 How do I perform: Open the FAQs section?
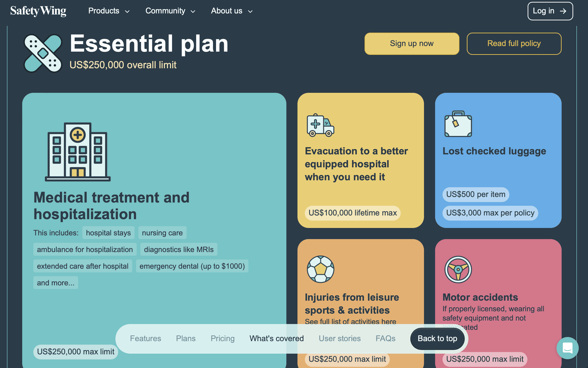coord(385,338)
